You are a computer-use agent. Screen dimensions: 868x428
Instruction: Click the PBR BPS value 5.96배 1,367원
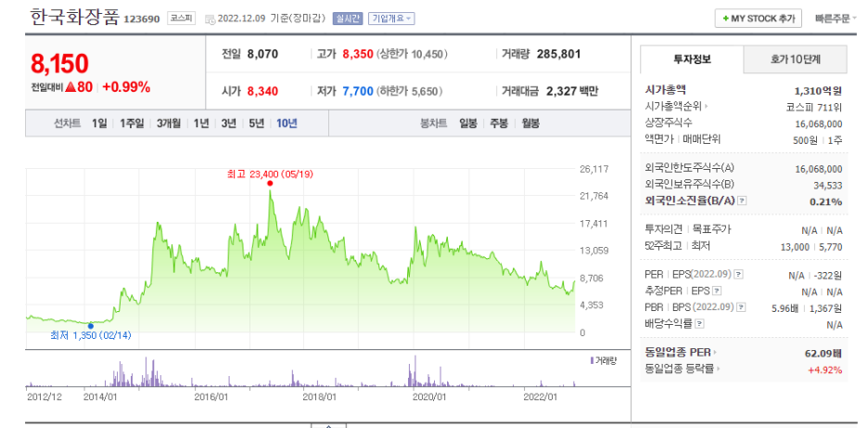[807, 307]
